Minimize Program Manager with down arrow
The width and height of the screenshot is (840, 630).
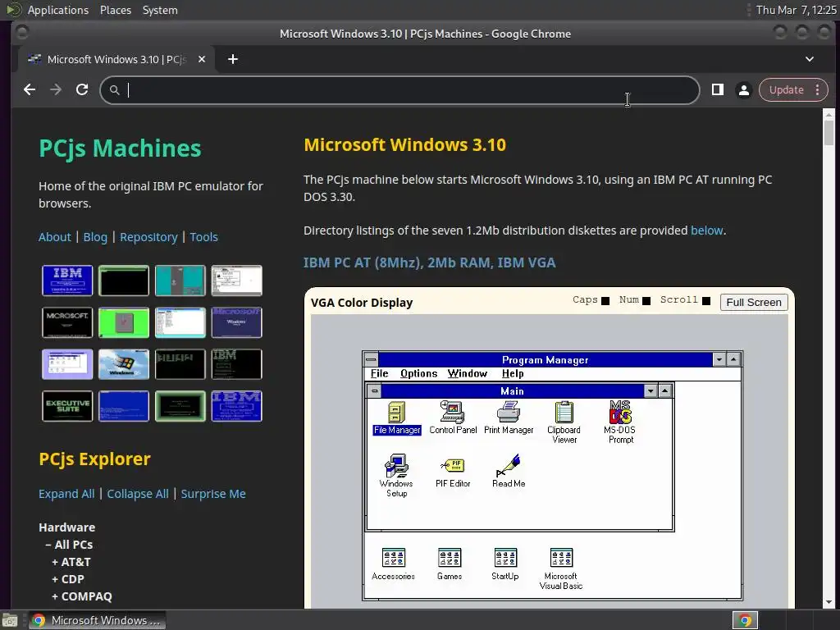(x=719, y=359)
